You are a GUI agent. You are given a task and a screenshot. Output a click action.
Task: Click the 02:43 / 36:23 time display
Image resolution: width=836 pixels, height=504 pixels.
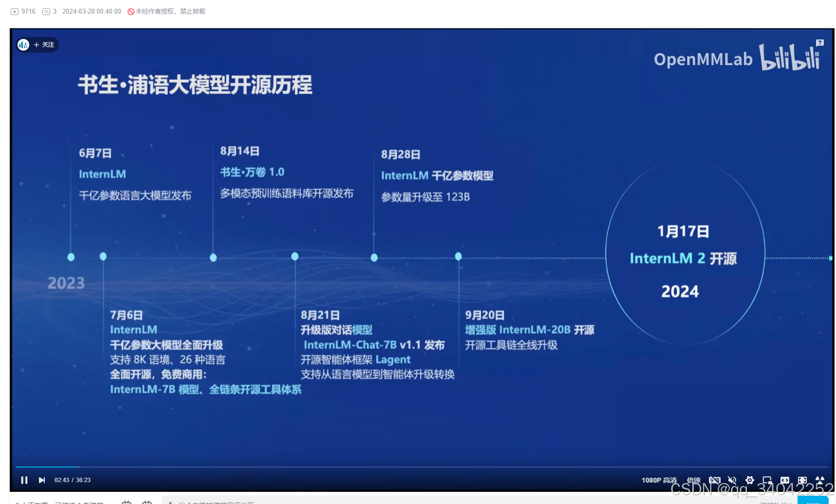click(x=73, y=480)
